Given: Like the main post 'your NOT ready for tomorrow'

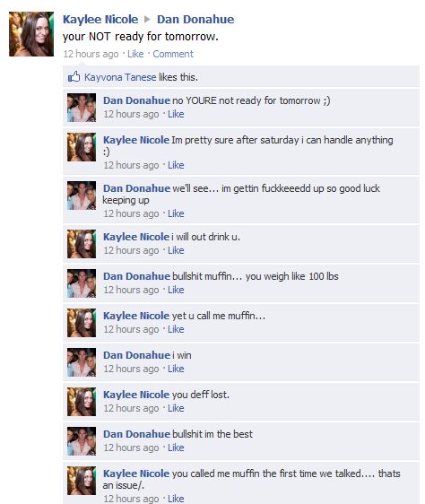Looking at the screenshot, I should [x=135, y=54].
